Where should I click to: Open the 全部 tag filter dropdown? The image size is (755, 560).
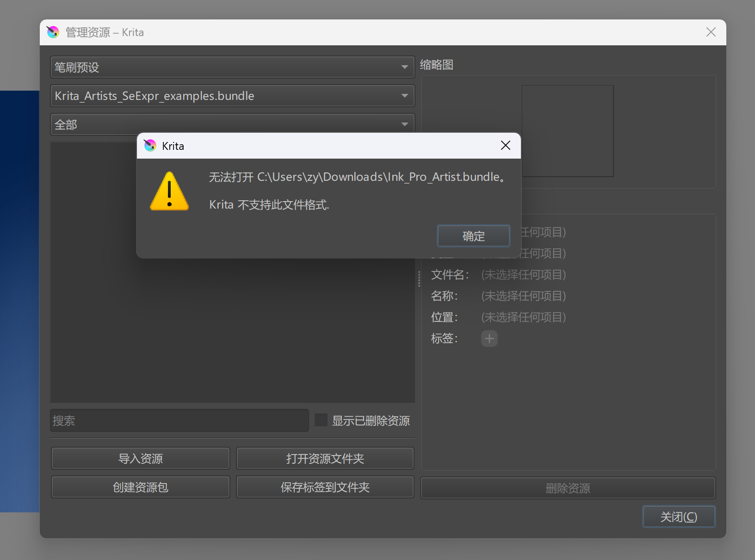232,124
